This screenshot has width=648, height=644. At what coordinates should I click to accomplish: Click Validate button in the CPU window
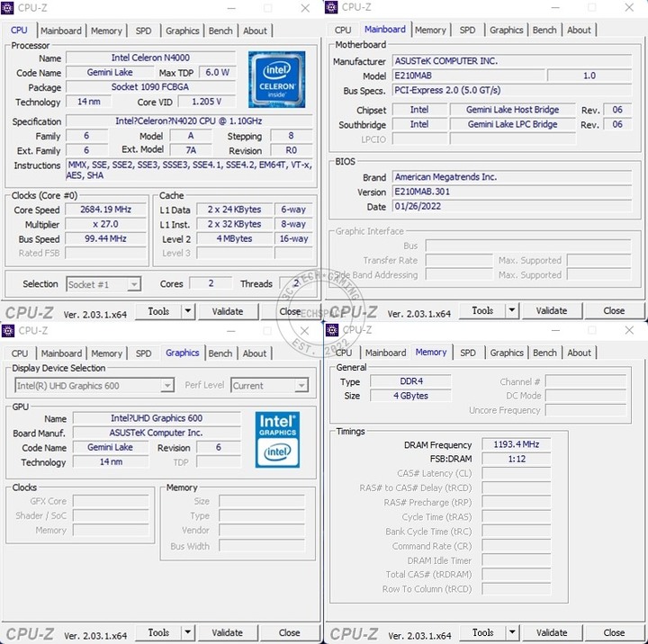pos(228,311)
